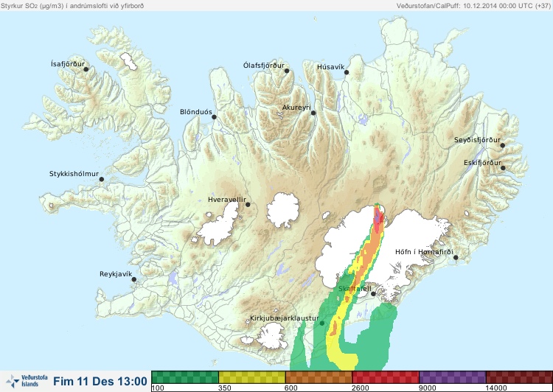Image resolution: width=553 pixels, height=392 pixels.
Task: Click the Ólafsfjörður marker dot
Action: pos(287,71)
